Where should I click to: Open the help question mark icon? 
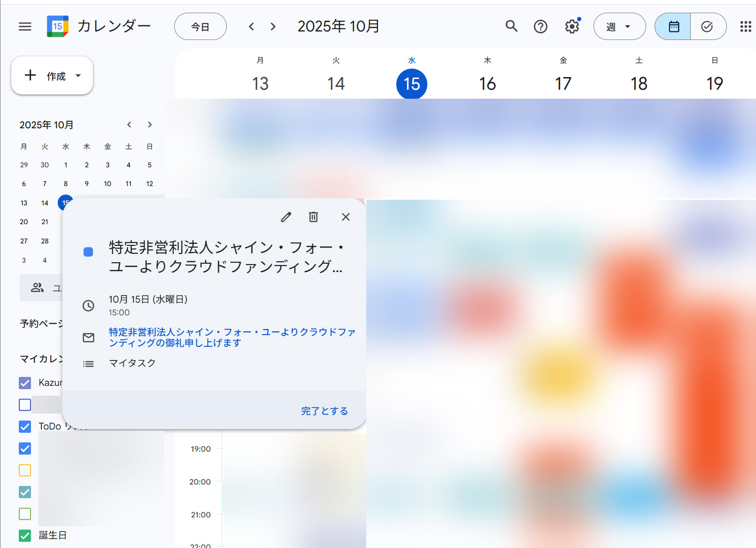540,27
